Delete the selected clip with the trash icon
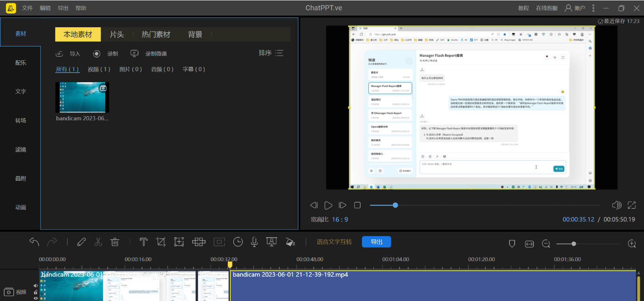644x301 pixels. 115,242
